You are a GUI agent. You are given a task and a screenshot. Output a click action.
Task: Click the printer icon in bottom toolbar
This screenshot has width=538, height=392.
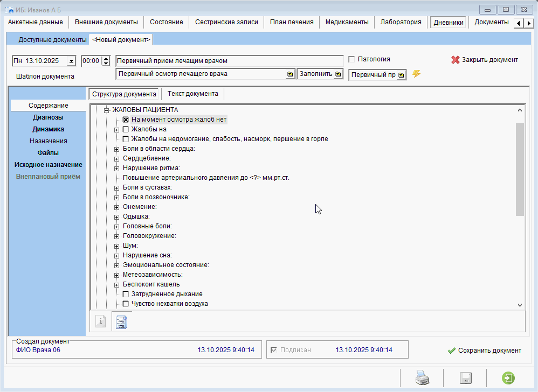pos(421,379)
